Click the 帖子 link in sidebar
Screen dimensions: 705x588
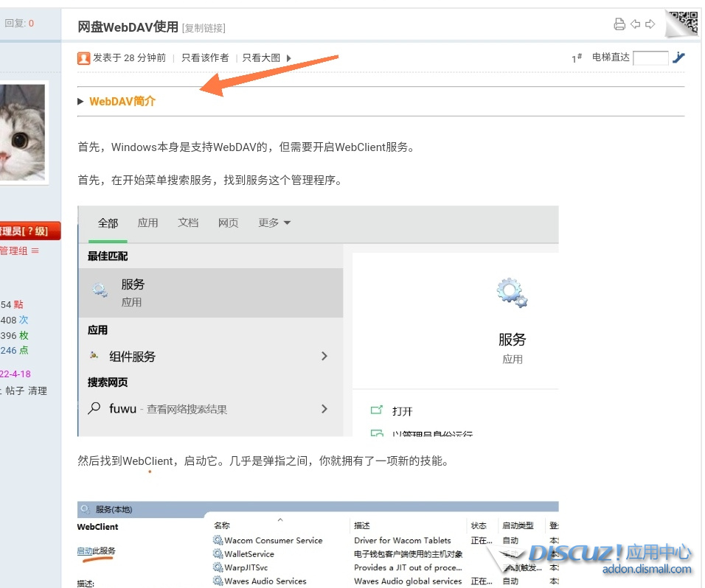[x=15, y=391]
